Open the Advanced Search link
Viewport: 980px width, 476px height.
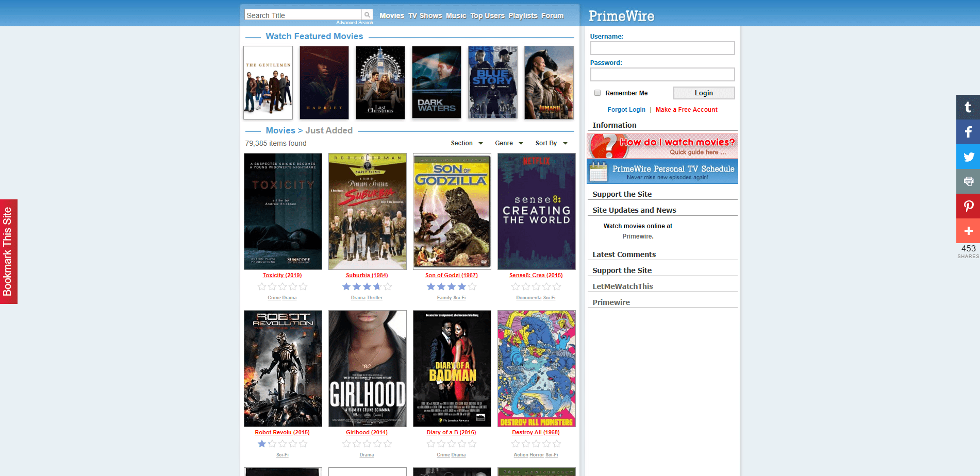pyautogui.click(x=355, y=23)
